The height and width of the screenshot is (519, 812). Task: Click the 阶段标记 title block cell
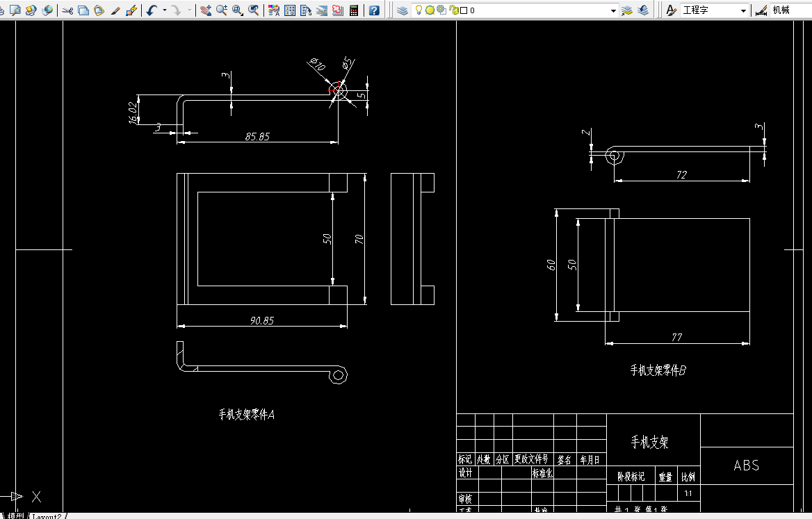631,477
